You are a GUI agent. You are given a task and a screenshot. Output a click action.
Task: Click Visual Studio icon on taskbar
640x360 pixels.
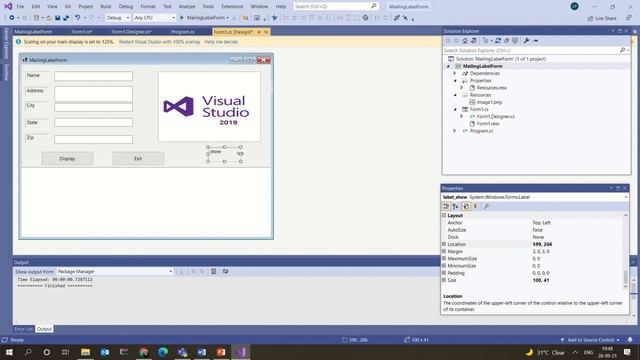click(x=240, y=352)
